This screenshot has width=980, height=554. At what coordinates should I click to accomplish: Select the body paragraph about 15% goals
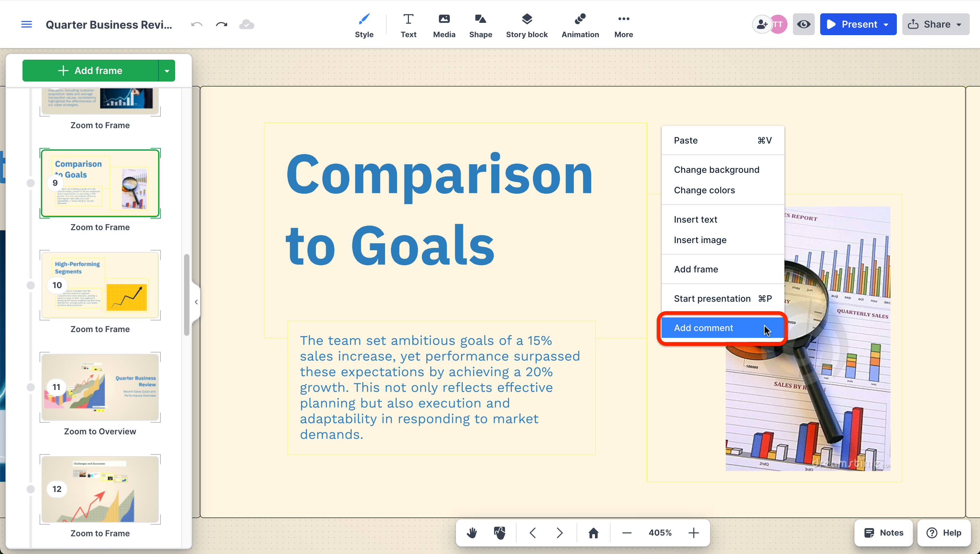(440, 388)
